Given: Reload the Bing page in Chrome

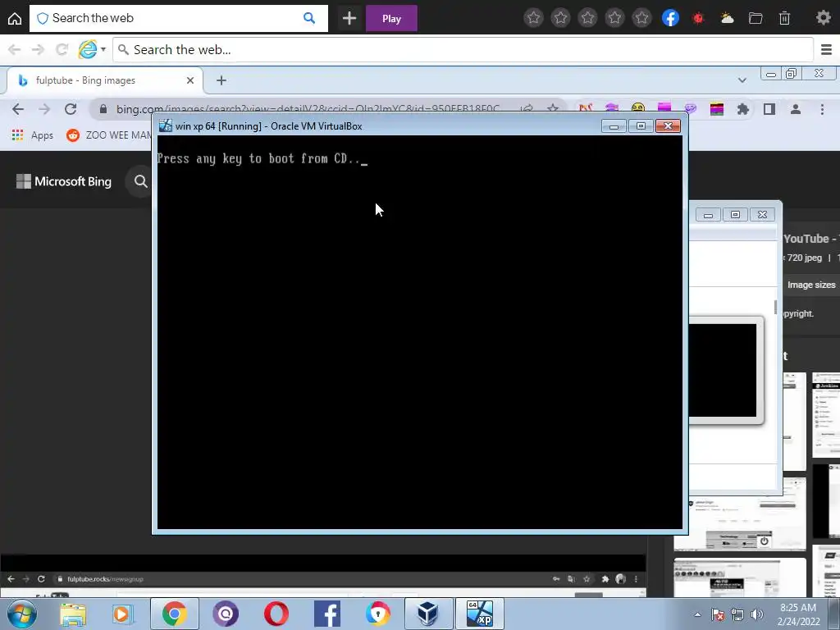Looking at the screenshot, I should [x=71, y=109].
